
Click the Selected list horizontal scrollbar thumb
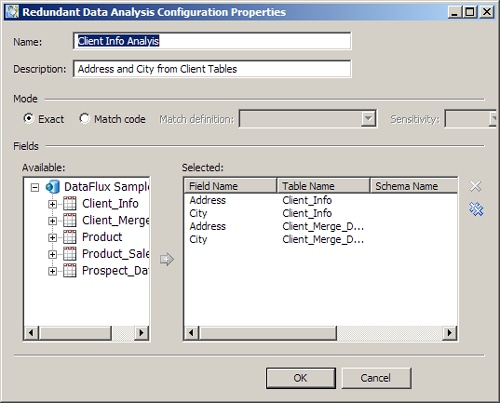[x=268, y=333]
